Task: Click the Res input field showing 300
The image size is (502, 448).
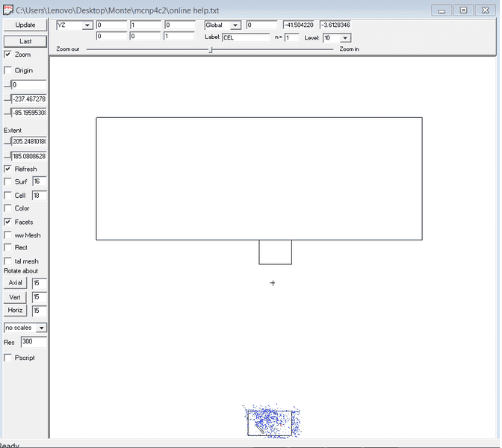Action: click(x=33, y=342)
